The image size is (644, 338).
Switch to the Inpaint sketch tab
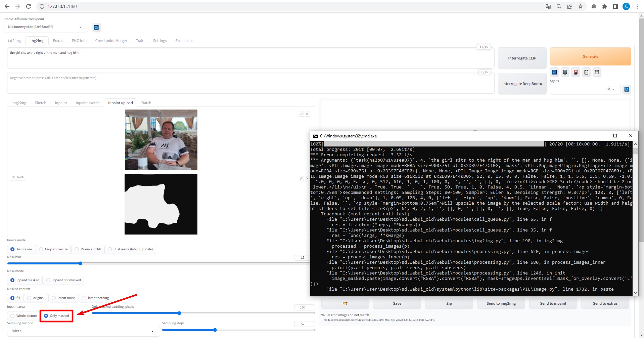(87, 103)
